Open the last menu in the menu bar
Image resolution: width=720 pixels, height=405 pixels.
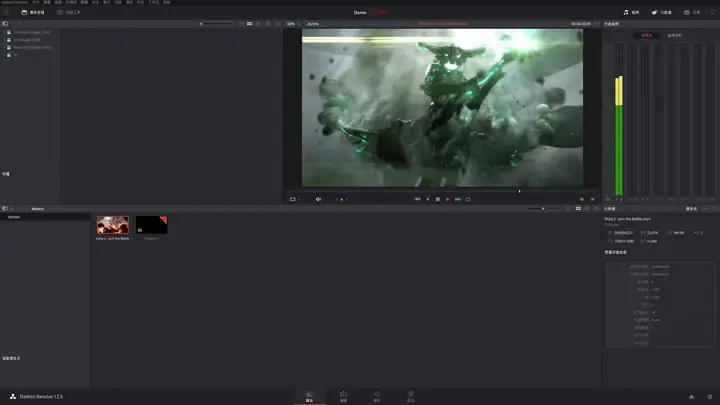pyautogui.click(x=167, y=2)
